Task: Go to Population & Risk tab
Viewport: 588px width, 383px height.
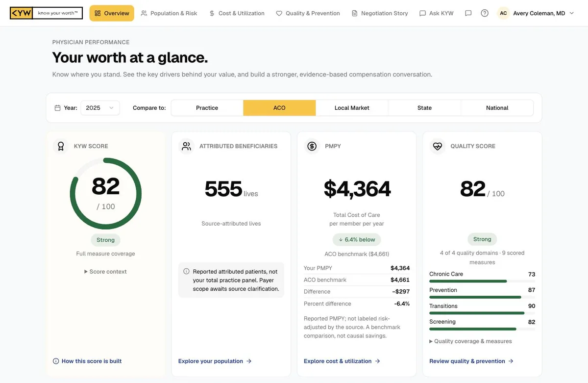Action: coord(169,13)
